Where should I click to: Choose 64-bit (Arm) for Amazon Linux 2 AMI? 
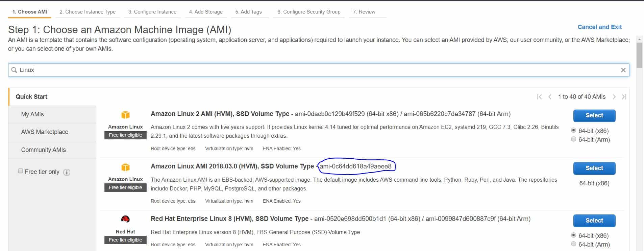coord(573,139)
